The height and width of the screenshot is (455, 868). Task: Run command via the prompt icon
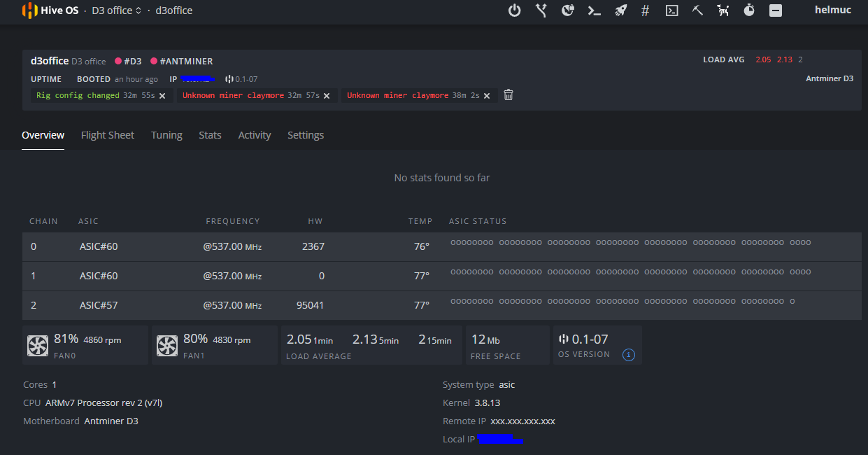[595, 10]
